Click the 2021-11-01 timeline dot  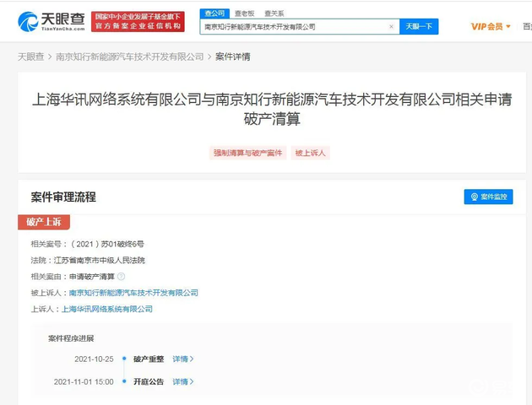[124, 382]
